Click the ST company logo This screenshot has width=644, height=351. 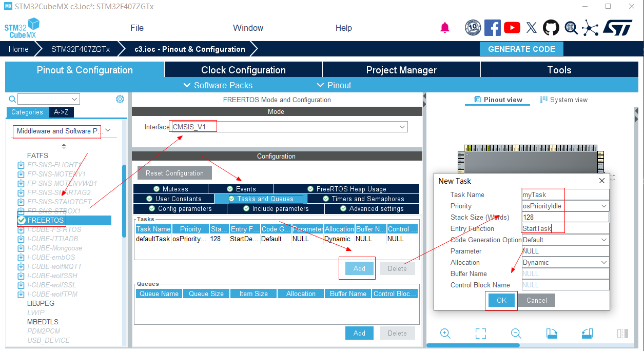point(617,28)
